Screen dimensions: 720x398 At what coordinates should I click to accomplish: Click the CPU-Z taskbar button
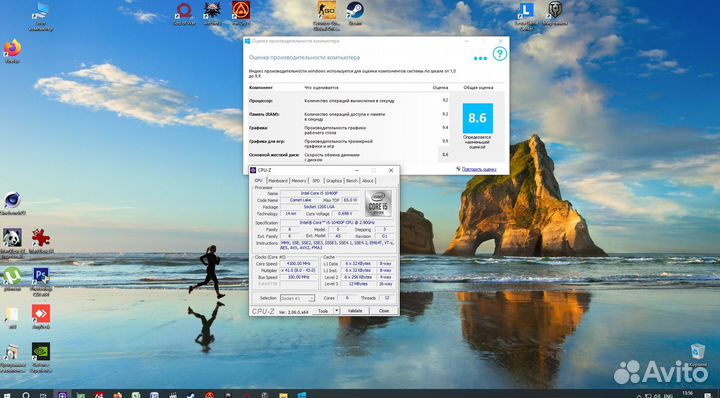click(62, 394)
